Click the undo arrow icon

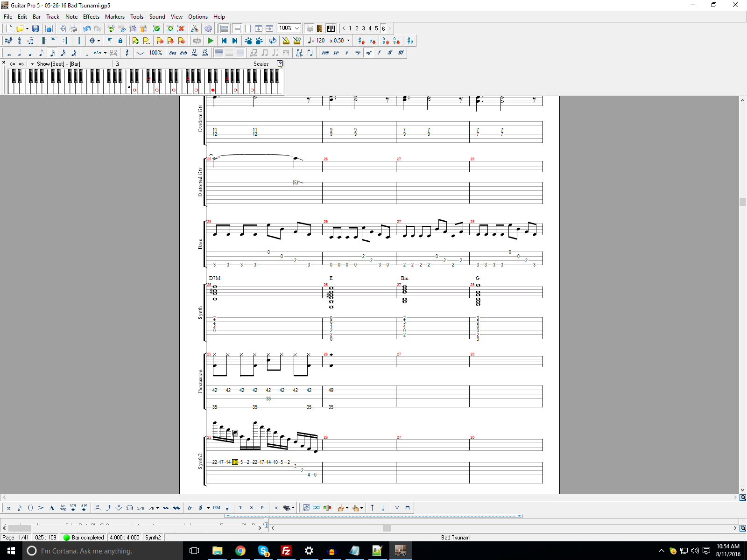pyautogui.click(x=86, y=29)
